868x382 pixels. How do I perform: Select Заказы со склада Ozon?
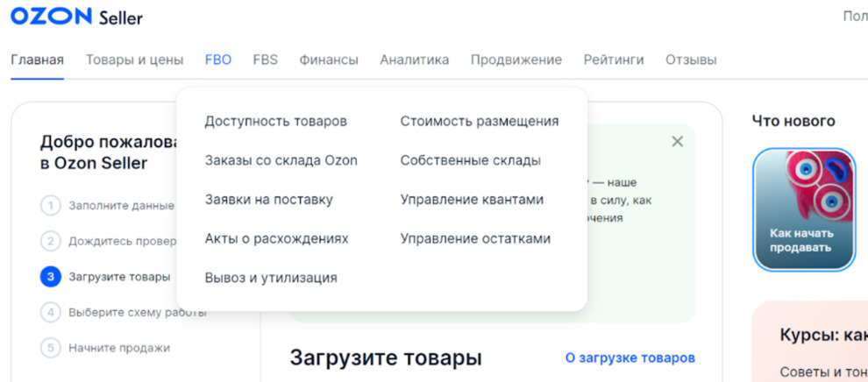pos(281,160)
